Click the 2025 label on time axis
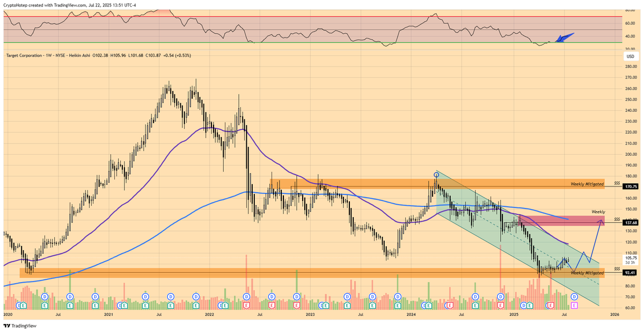Screen dimensions: 644x332 514,314
